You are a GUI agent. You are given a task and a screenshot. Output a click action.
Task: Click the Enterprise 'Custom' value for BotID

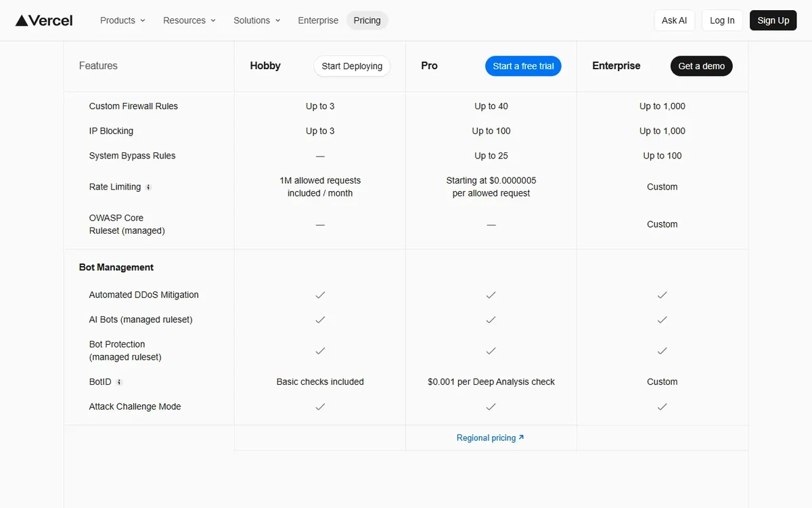[x=662, y=382]
